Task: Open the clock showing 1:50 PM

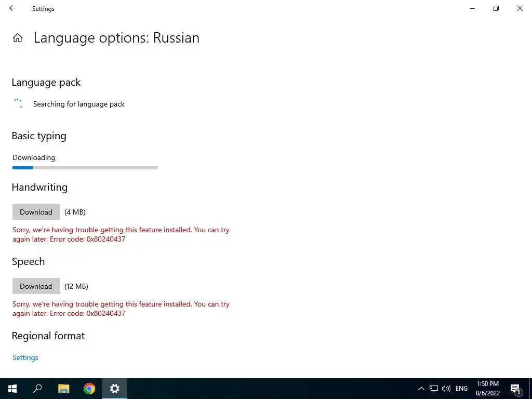Action: (x=487, y=389)
